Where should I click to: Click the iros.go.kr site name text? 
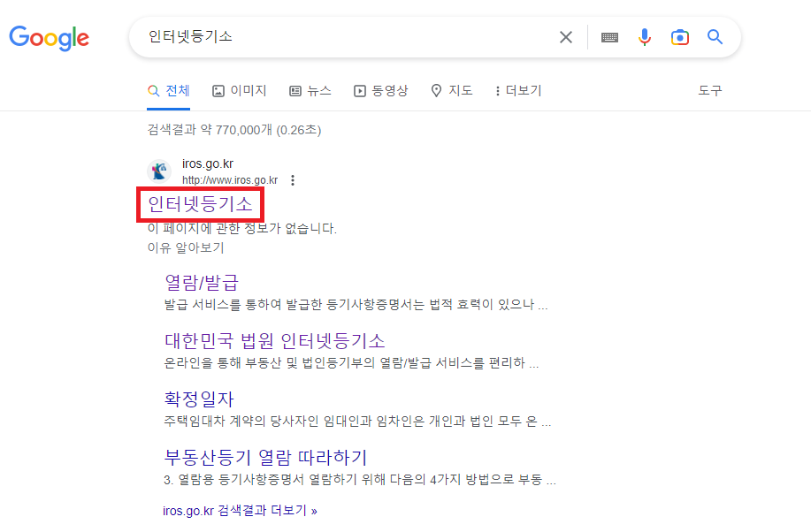tap(208, 163)
